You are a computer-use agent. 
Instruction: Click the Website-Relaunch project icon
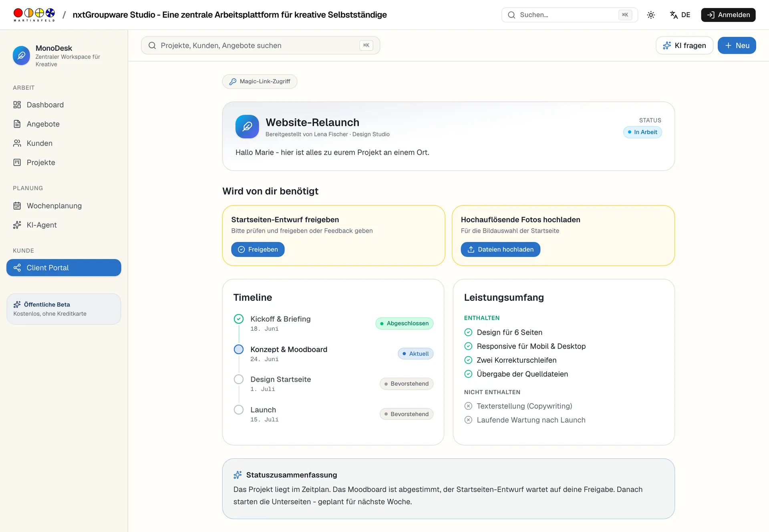click(247, 127)
